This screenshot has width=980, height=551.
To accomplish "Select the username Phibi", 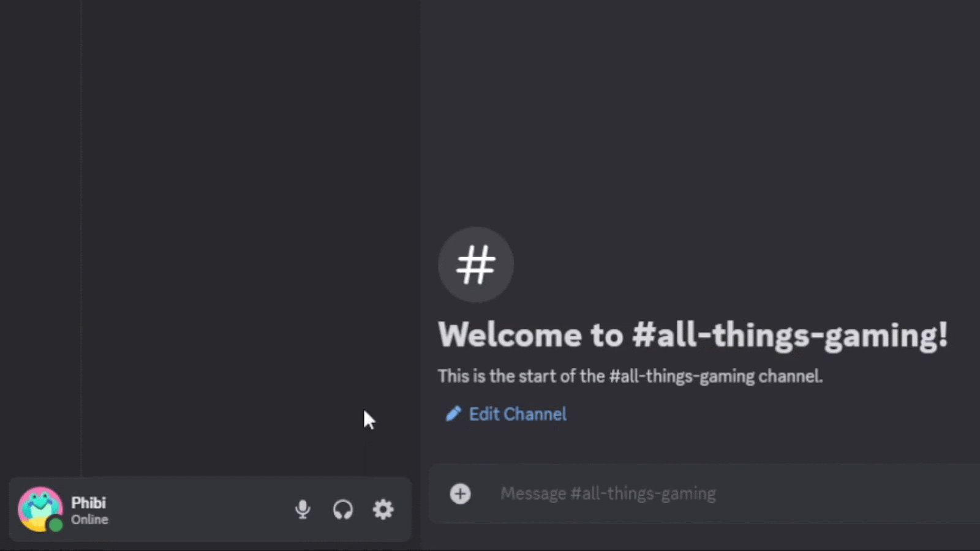I will 89,503.
